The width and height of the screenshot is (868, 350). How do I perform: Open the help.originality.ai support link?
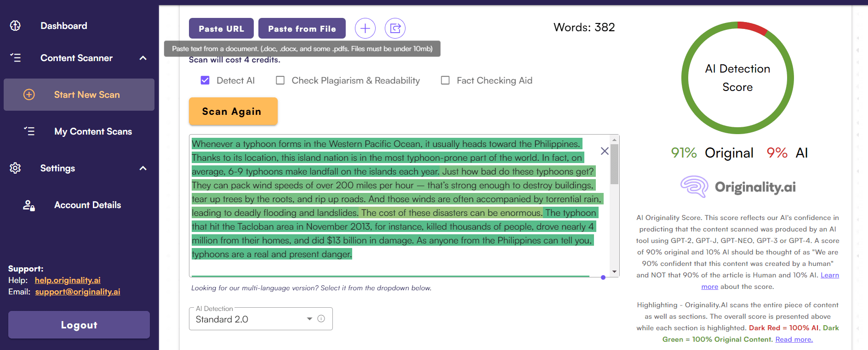(x=68, y=280)
